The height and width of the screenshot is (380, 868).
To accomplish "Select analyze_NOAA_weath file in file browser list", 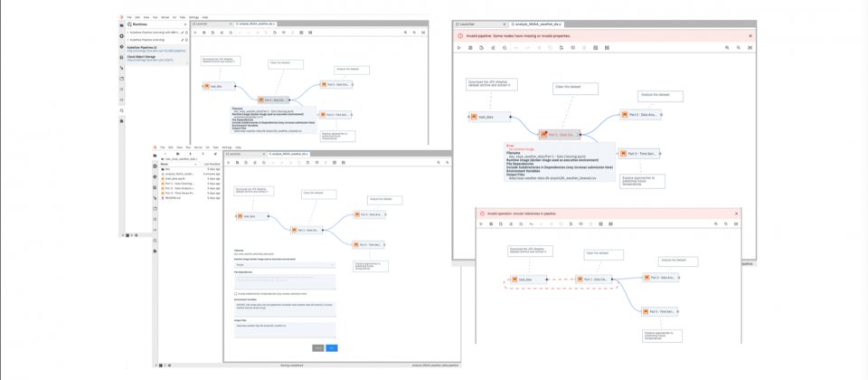I will 191,174.
